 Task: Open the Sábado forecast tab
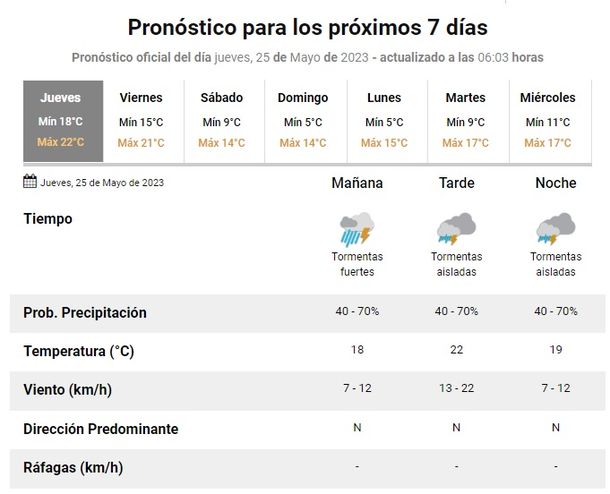pos(222,120)
